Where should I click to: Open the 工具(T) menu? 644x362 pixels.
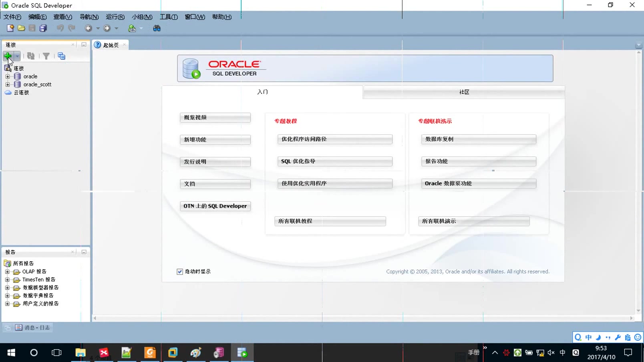(169, 17)
